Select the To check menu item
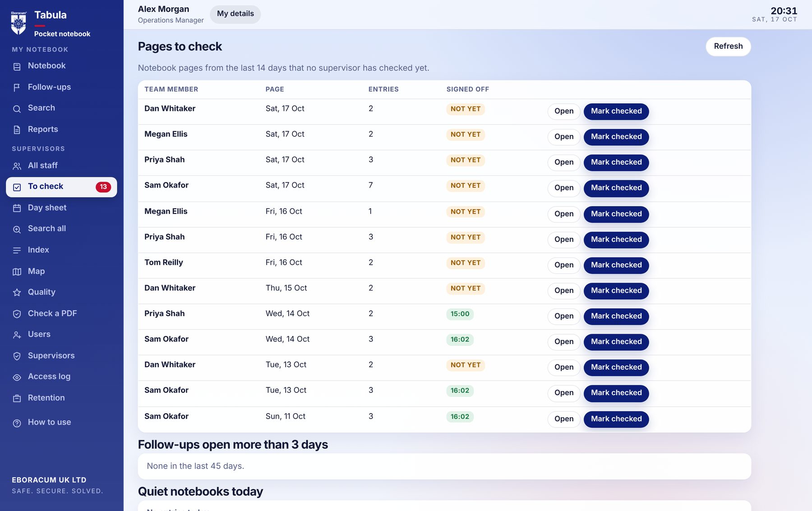The image size is (812, 511). click(61, 187)
